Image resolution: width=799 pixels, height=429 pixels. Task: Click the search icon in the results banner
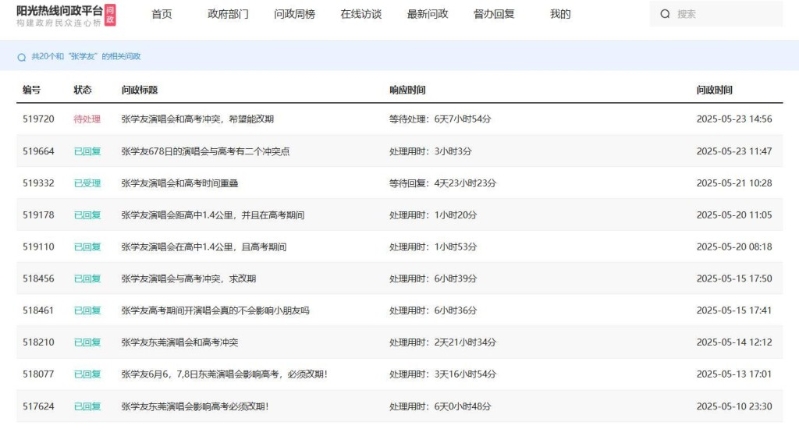(x=22, y=57)
